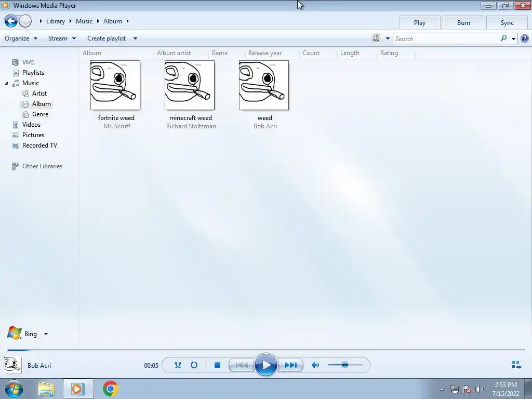Adjust the volume slider knob

345,365
